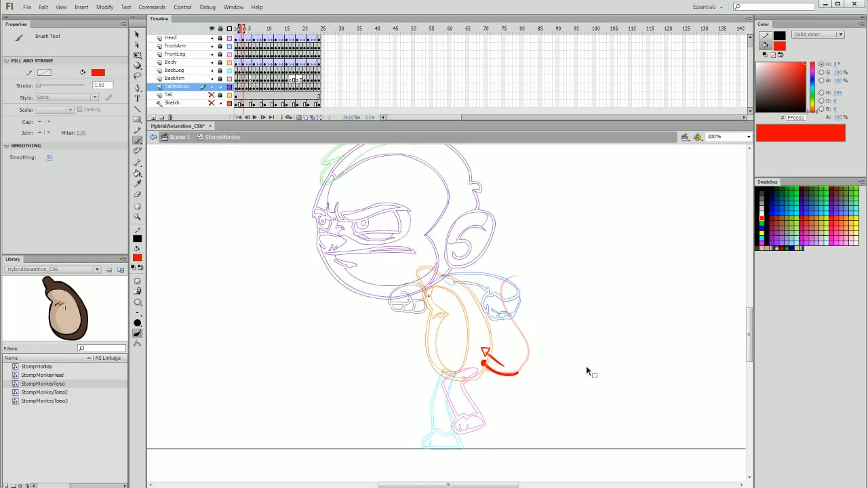Viewport: 868px width, 488px height.
Task: Select the Line tool
Action: click(138, 109)
